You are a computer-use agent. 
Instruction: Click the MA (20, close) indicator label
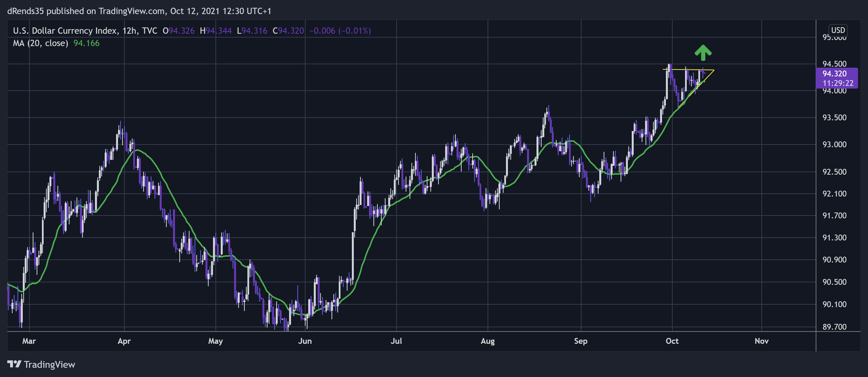pyautogui.click(x=40, y=43)
